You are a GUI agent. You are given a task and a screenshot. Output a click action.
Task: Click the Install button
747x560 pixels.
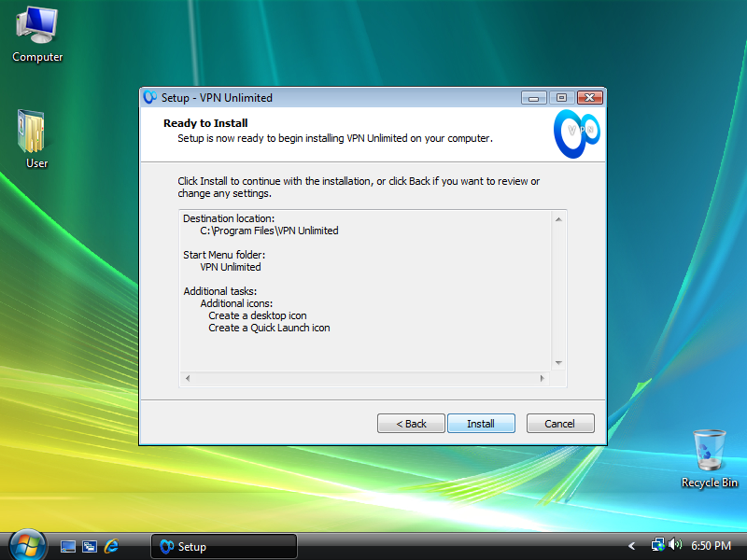click(481, 424)
